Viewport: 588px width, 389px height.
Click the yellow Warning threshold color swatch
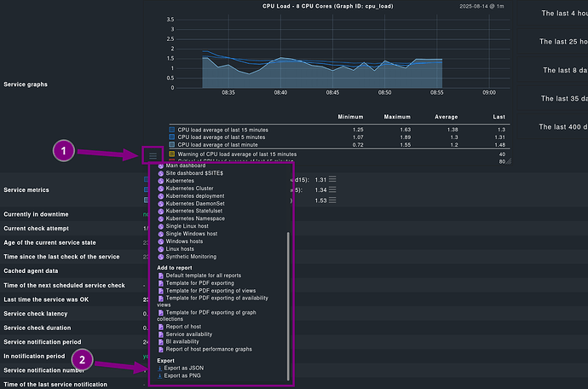point(172,154)
